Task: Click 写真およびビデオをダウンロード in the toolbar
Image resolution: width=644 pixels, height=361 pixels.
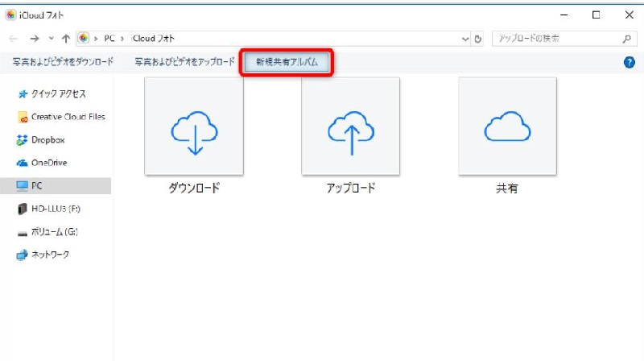Action: 63,62
